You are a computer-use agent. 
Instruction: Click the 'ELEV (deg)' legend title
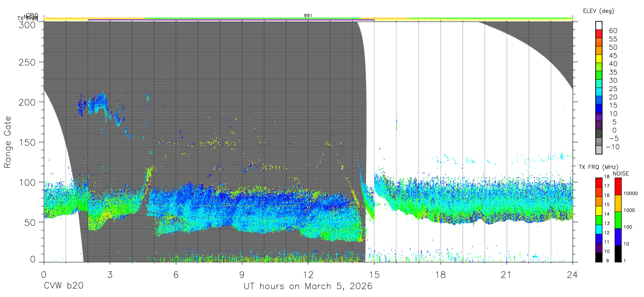(x=598, y=10)
